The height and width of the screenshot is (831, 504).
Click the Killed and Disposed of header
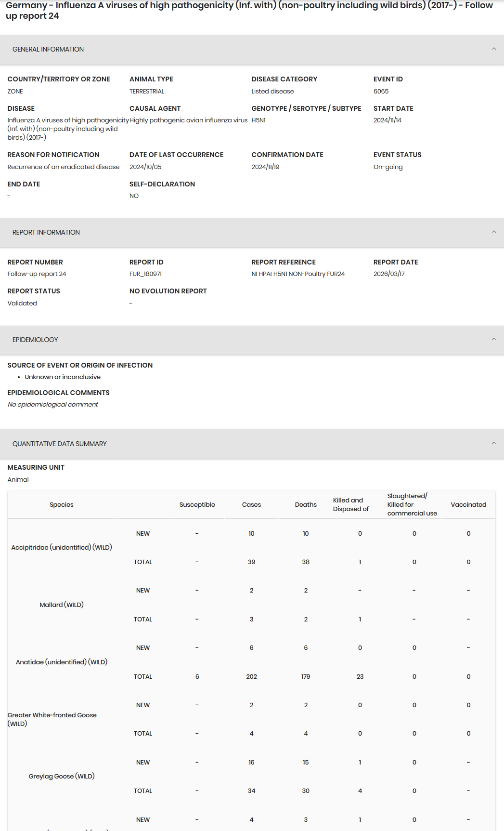coord(350,504)
